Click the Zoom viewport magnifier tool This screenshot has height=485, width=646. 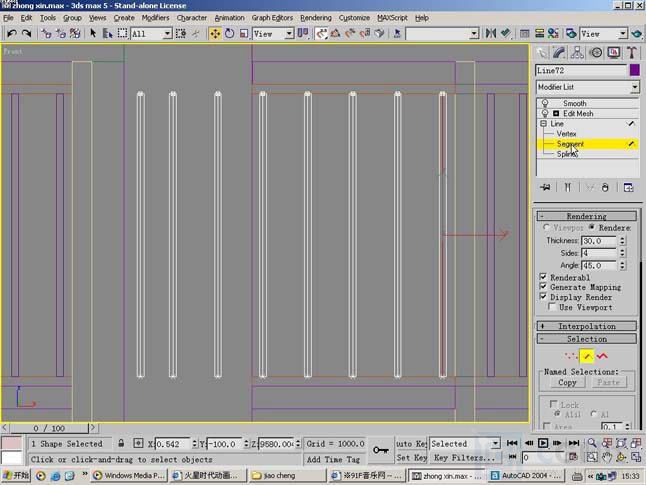(x=592, y=443)
